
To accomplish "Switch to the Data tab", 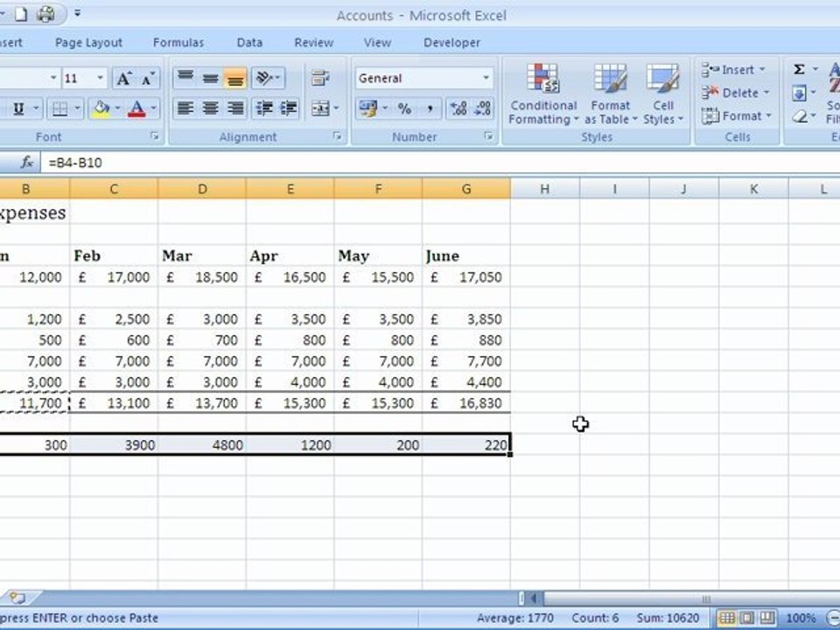I will coord(249,42).
